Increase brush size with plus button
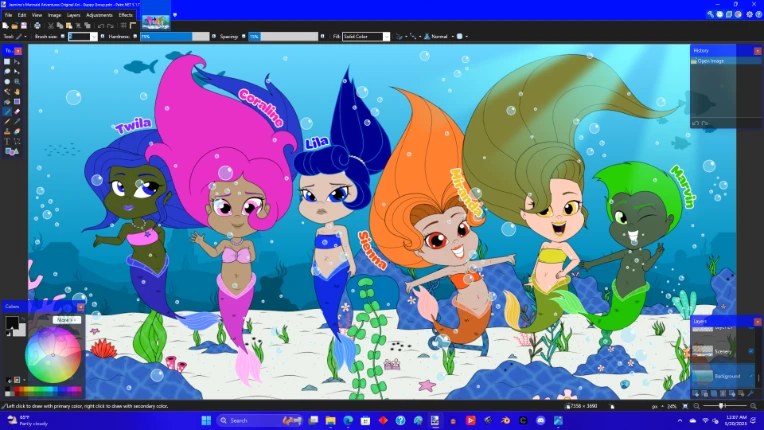The height and width of the screenshot is (430, 764). pos(102,37)
